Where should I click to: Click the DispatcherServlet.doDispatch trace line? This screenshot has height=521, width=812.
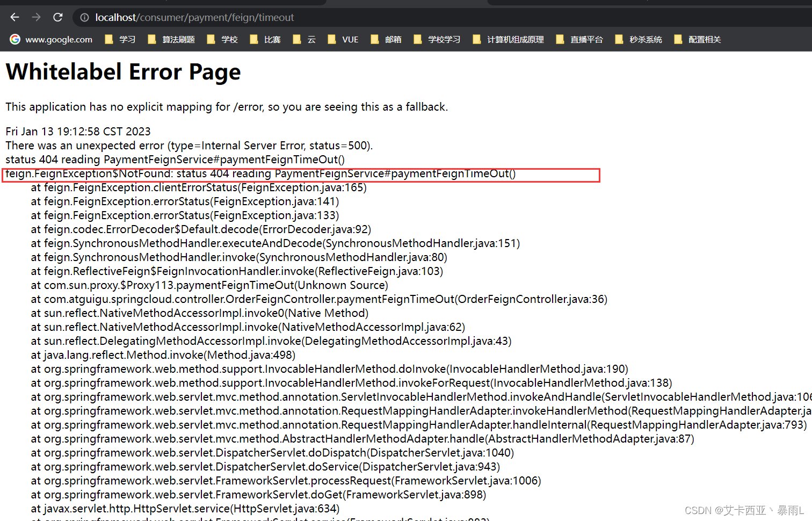(x=273, y=453)
